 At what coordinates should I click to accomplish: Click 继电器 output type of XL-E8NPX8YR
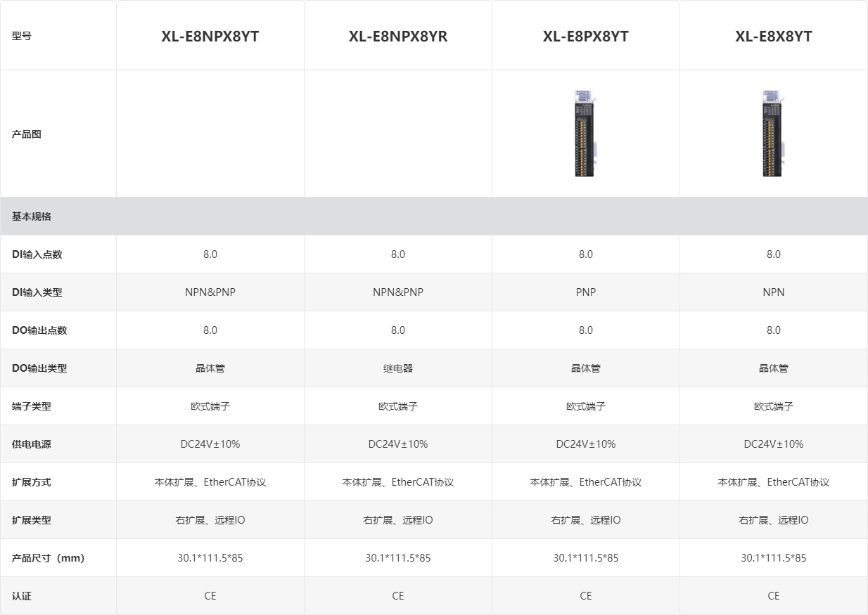pos(398,368)
